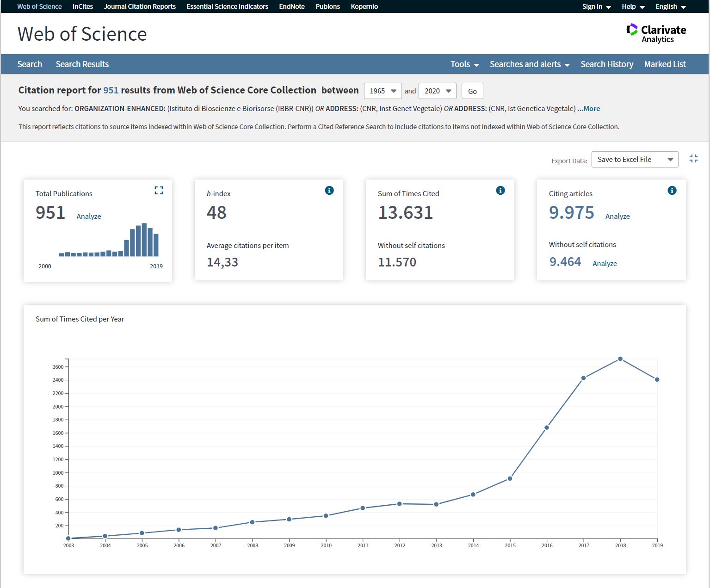Open Save to Excel File dropdown
The image size is (710, 588).
tap(635, 159)
